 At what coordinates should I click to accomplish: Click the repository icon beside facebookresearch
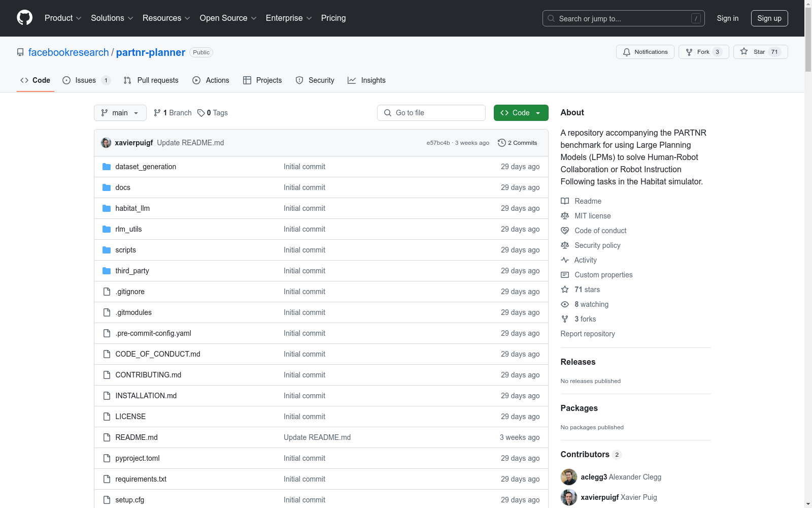20,52
